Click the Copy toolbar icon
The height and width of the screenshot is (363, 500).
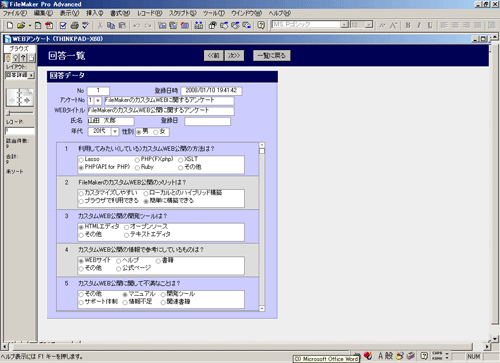tap(111, 25)
